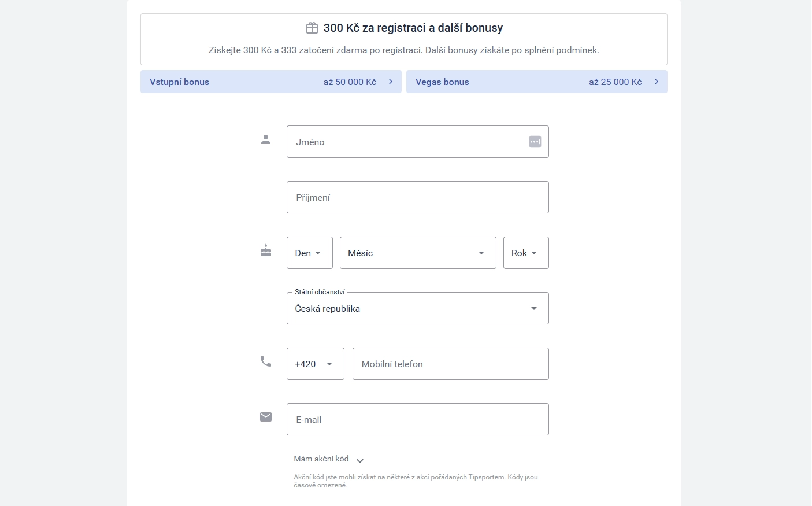
Task: Click the phone handset icon
Action: coord(266,361)
